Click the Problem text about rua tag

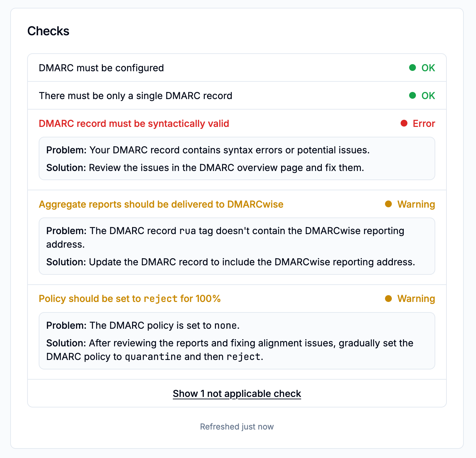pyautogui.click(x=225, y=231)
